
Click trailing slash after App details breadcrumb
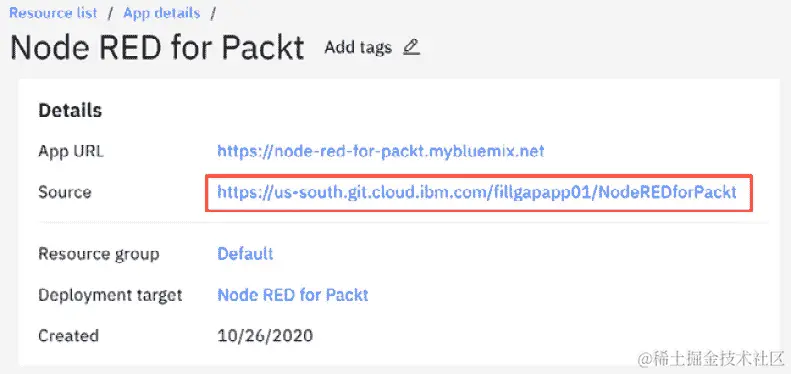pyautogui.click(x=213, y=13)
